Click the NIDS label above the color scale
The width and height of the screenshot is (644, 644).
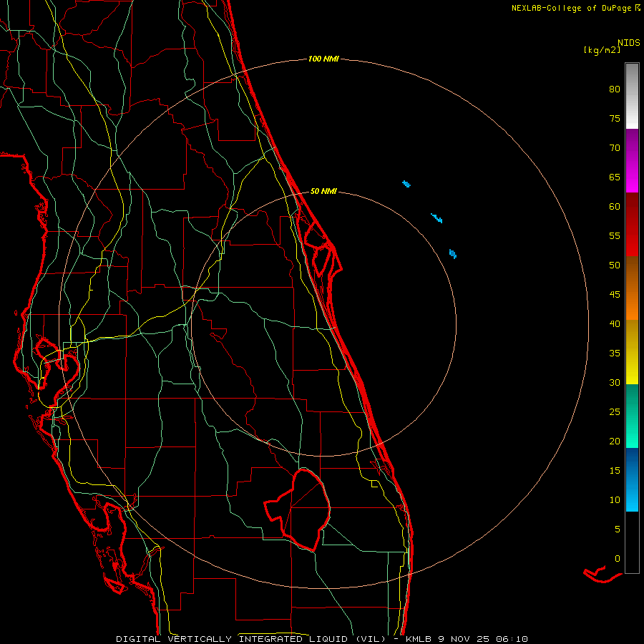pos(629,43)
